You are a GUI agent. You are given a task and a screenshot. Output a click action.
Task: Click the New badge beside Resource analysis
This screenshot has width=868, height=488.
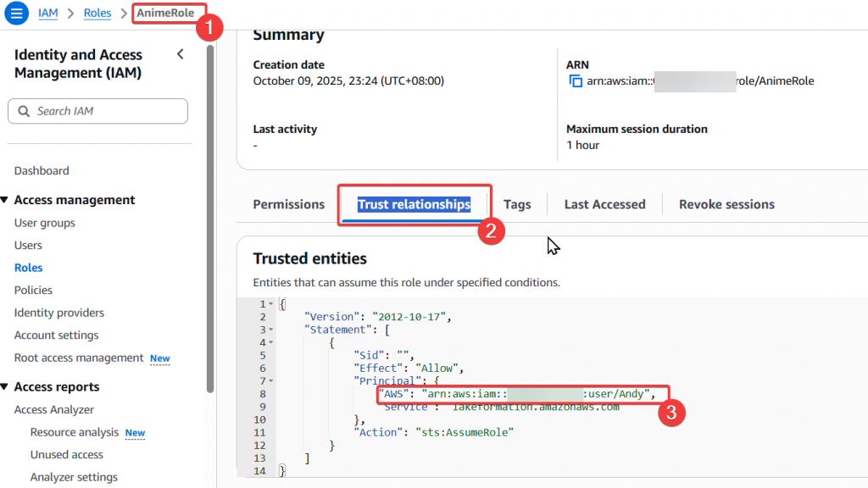pos(135,433)
